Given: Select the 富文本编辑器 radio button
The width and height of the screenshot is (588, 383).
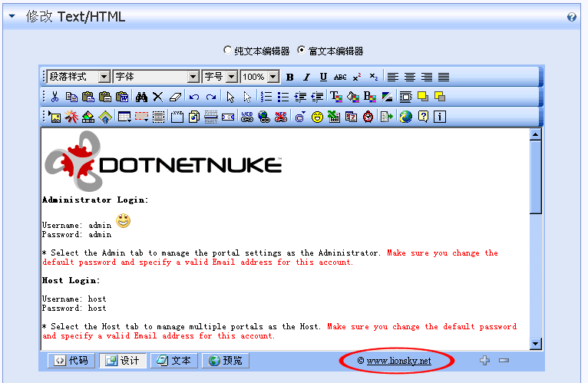Looking at the screenshot, I should tap(301, 50).
